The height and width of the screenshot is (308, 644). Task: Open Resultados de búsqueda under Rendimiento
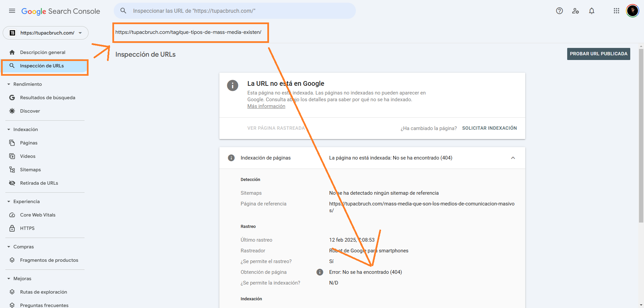click(x=48, y=98)
